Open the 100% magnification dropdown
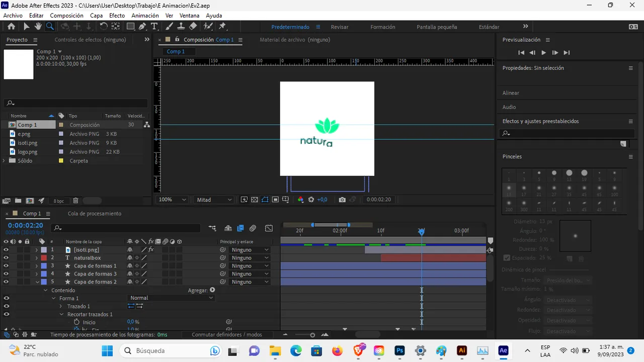Screen dimensions: 644x362 point(173,200)
